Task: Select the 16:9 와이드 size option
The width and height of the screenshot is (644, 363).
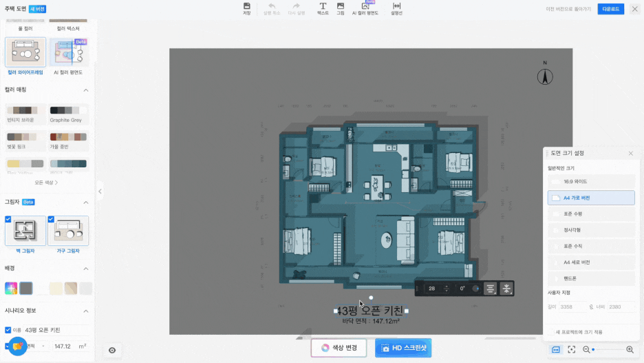Action: click(591, 182)
